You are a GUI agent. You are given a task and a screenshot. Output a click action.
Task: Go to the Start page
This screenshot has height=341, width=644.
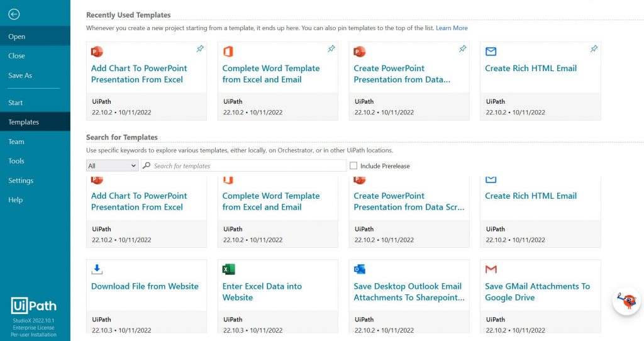point(35,103)
